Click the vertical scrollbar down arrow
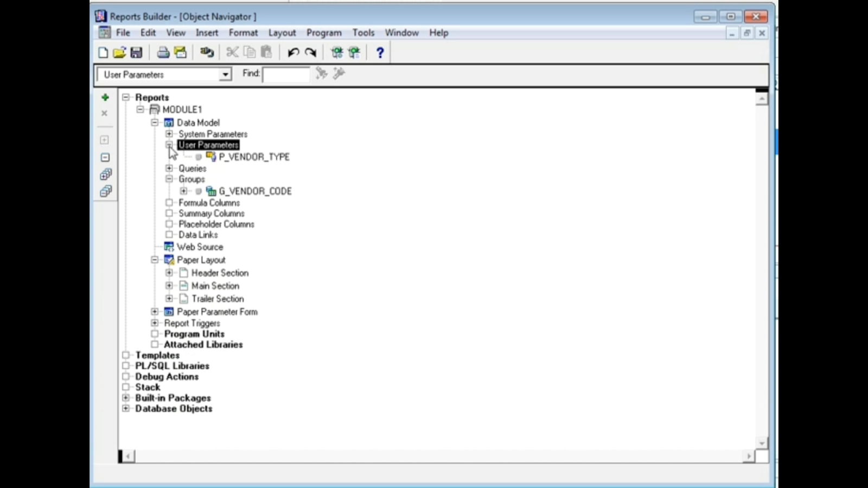Screen dimensions: 868x488 pyautogui.click(x=762, y=442)
